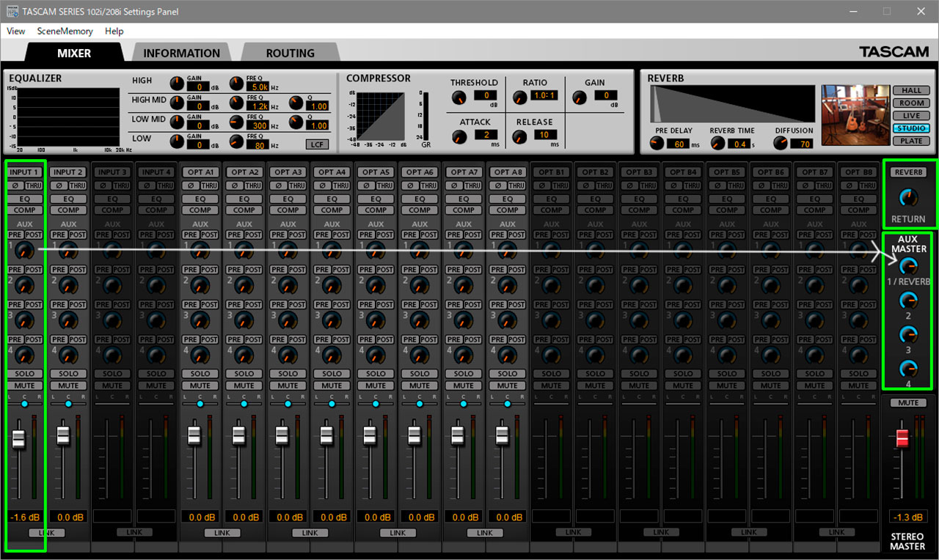The width and height of the screenshot is (939, 560).
Task: Click the compressor GAIN knob
Action: [x=580, y=97]
